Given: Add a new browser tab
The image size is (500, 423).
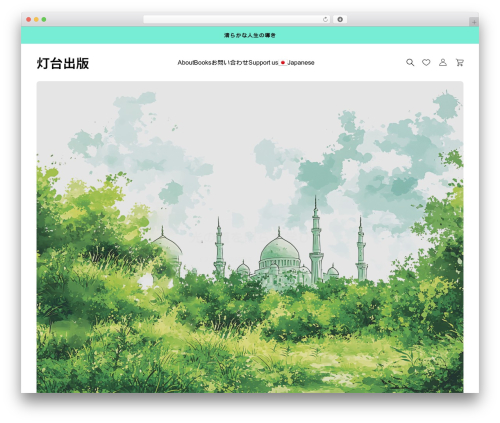Looking at the screenshot, I should click(474, 22).
